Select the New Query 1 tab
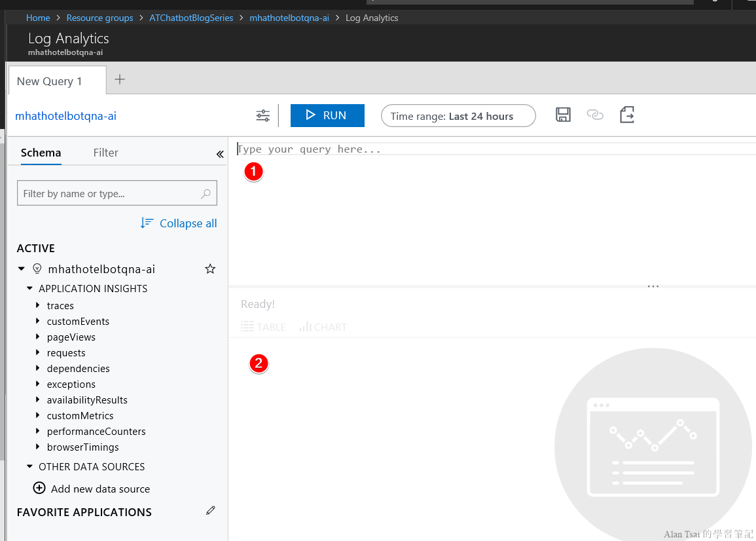The width and height of the screenshot is (756, 541). (x=58, y=81)
